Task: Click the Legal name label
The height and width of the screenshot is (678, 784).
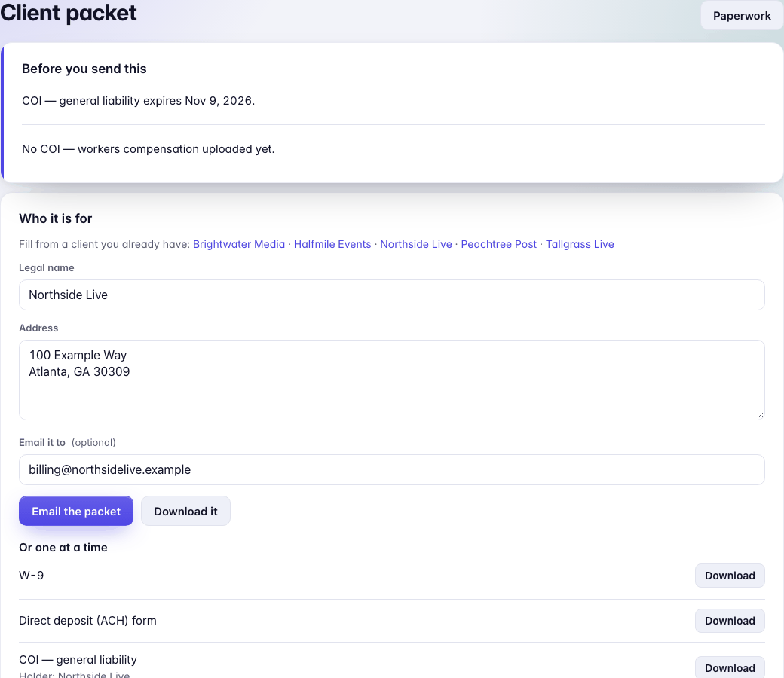Action: pyautogui.click(x=47, y=267)
